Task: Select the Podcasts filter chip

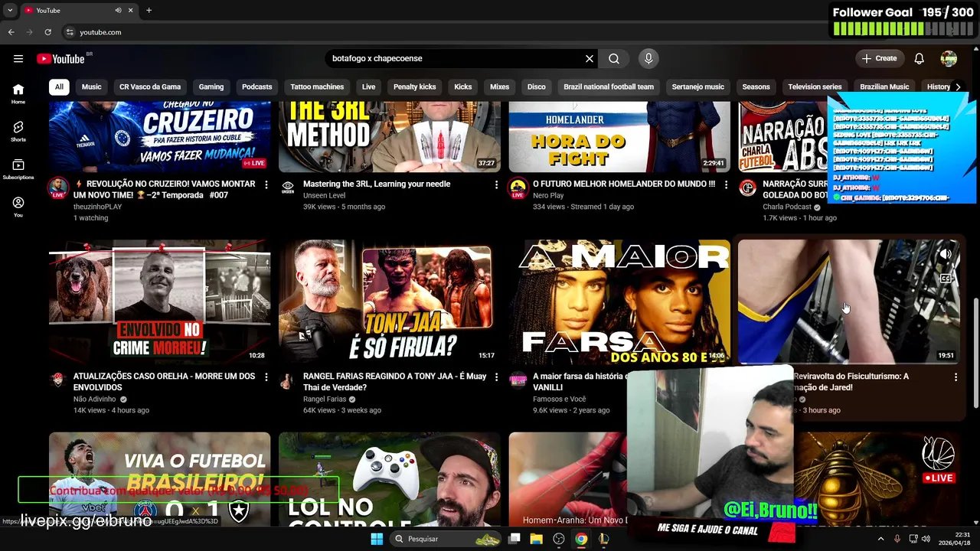Action: pos(257,86)
